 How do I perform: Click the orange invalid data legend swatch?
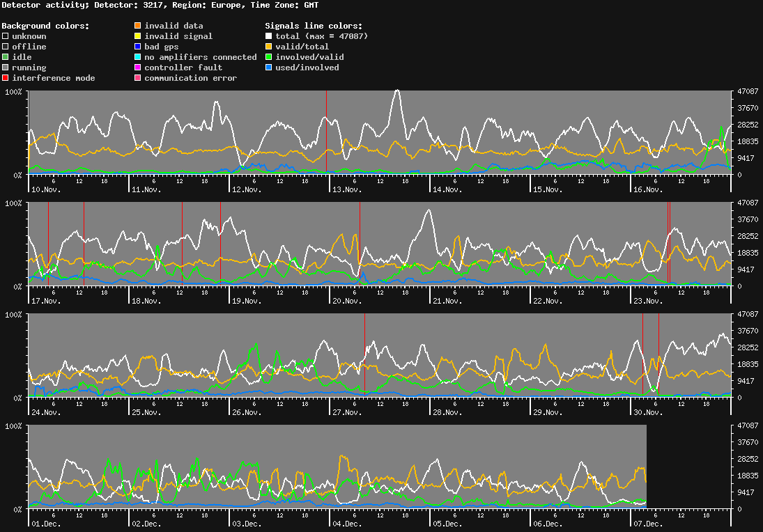click(138, 26)
